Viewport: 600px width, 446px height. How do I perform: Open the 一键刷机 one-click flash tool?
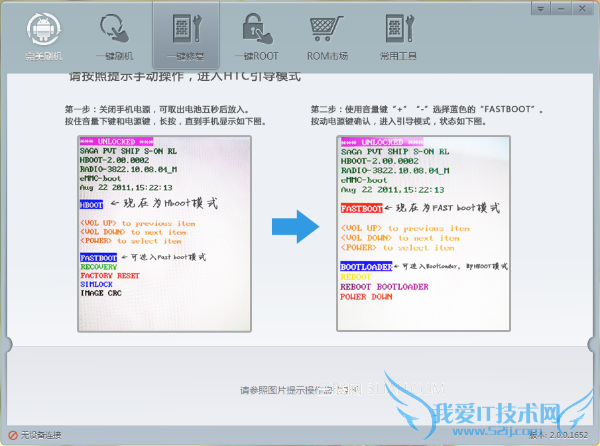pos(114,37)
